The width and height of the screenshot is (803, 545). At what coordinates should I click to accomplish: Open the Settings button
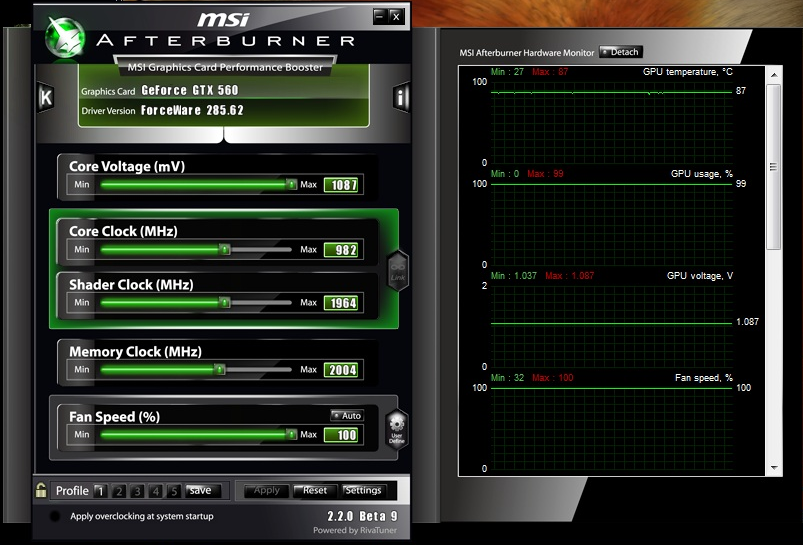point(364,491)
